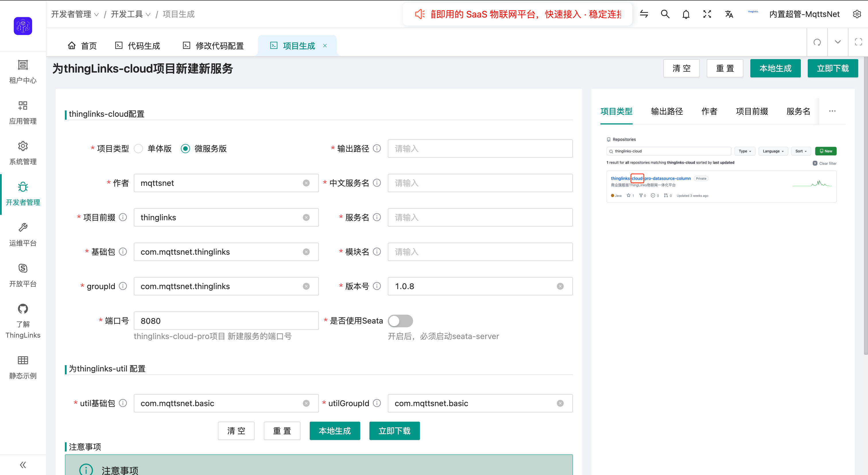Screen dimensions: 868x475
Task: Open the language translation icon
Action: [729, 14]
